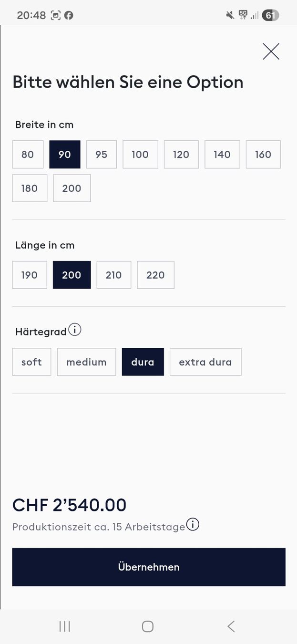The width and height of the screenshot is (297, 644).
Task: Select extra dura firmness
Action: click(x=205, y=362)
